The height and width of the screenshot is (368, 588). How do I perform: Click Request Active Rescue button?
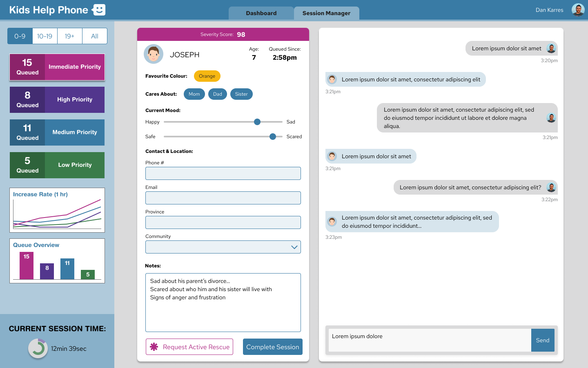coord(189,347)
